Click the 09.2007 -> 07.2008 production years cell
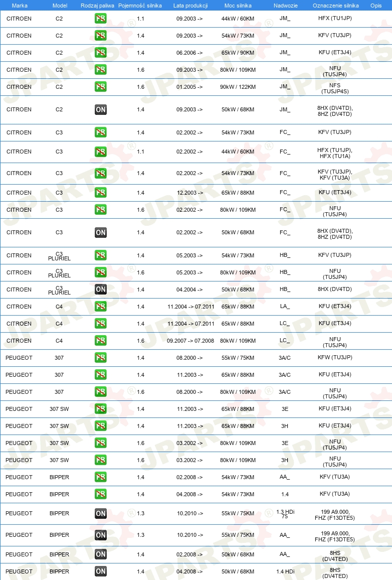Image resolution: width=392 pixels, height=580 pixels. tap(190, 341)
